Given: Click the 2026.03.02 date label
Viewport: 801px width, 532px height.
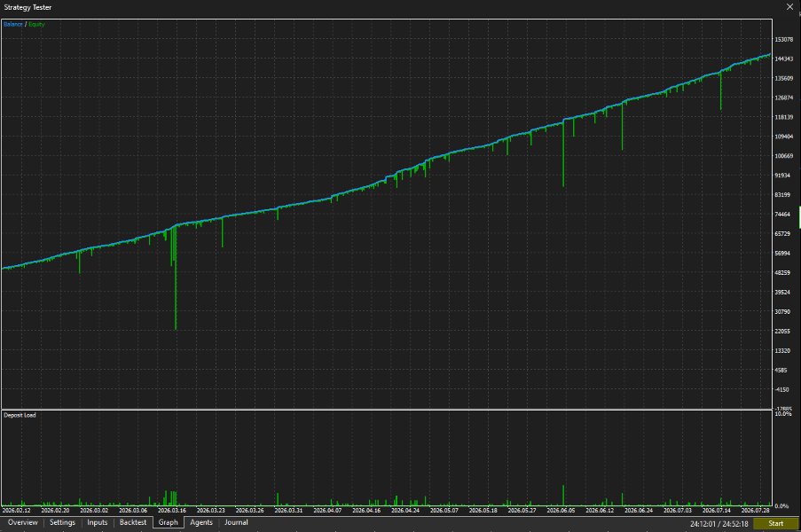Looking at the screenshot, I should pyautogui.click(x=94, y=510).
